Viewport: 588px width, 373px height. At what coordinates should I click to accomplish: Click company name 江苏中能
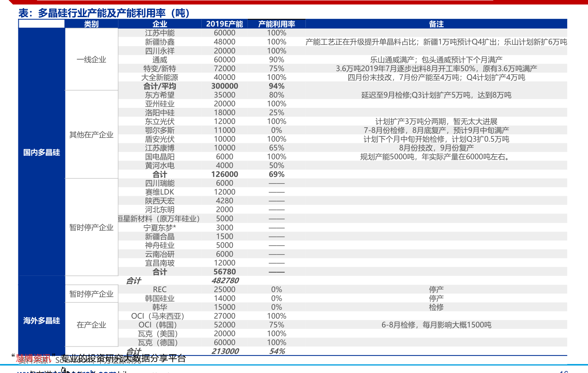pyautogui.click(x=160, y=33)
